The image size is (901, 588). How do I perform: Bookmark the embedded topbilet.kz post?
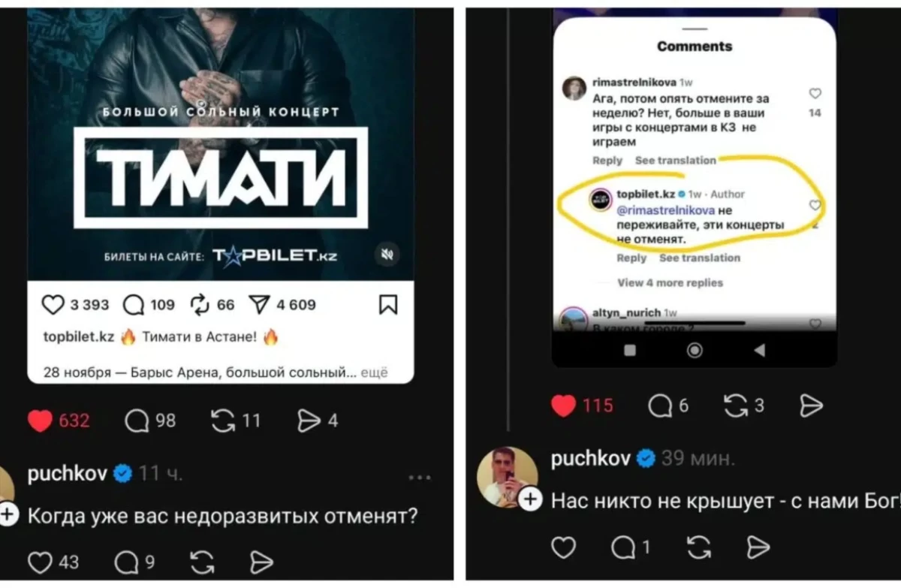click(x=388, y=304)
